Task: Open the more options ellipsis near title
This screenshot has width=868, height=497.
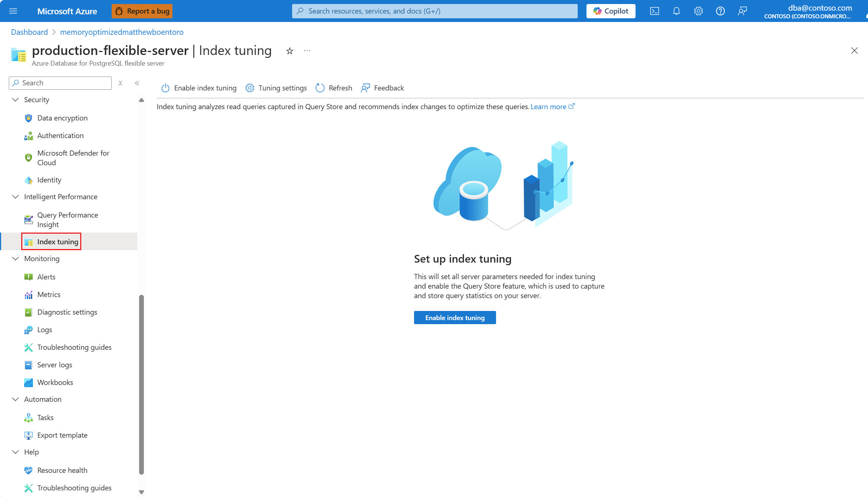Action: (307, 51)
